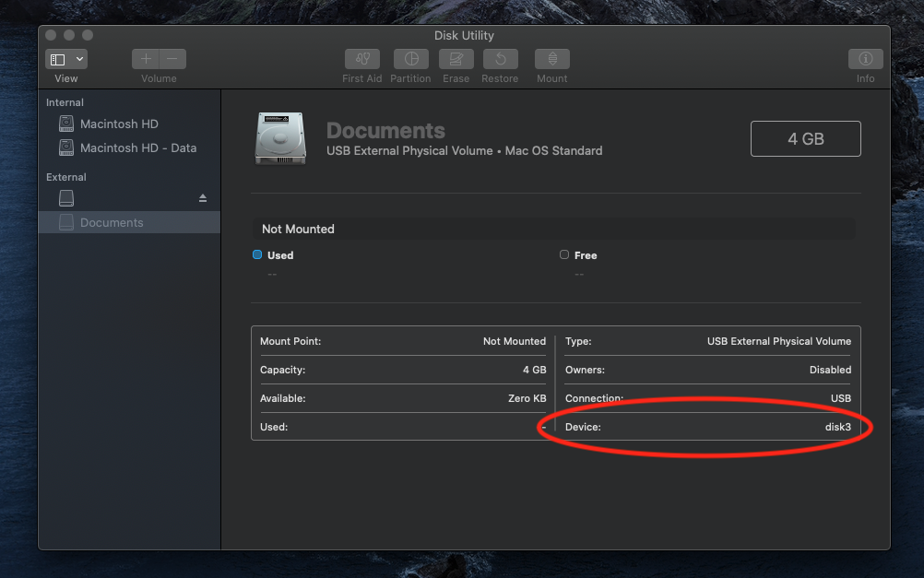The width and height of the screenshot is (924, 578).
Task: Remove a volume with the minus button
Action: pyautogui.click(x=172, y=59)
